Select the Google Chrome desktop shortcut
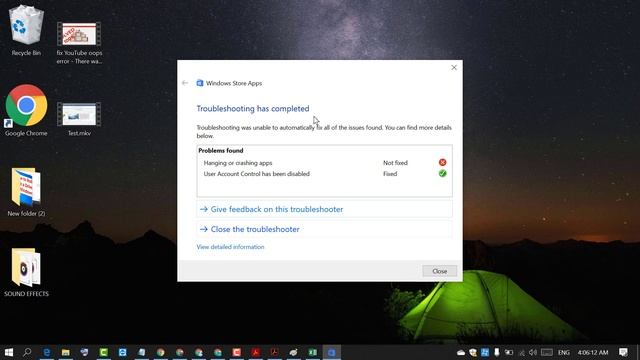This screenshot has height=360, width=640. point(26,110)
